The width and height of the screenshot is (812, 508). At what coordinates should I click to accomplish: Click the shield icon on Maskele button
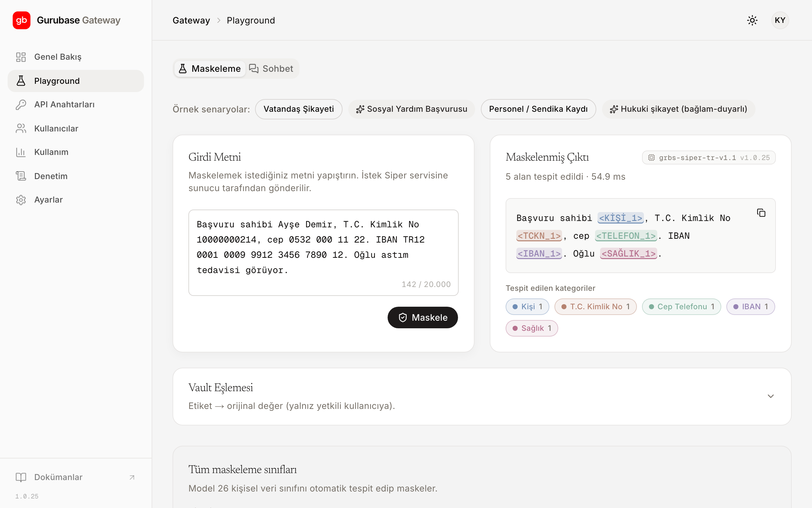(x=403, y=317)
